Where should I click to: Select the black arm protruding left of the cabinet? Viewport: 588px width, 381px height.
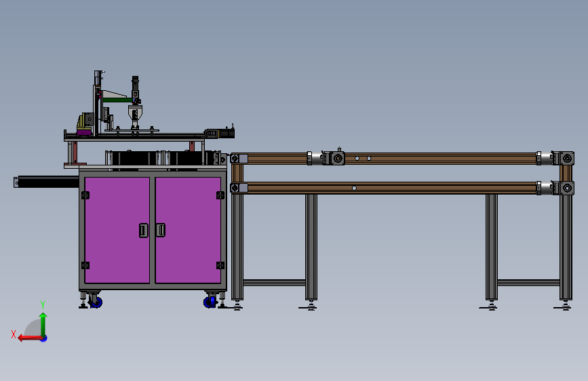pyautogui.click(x=47, y=182)
